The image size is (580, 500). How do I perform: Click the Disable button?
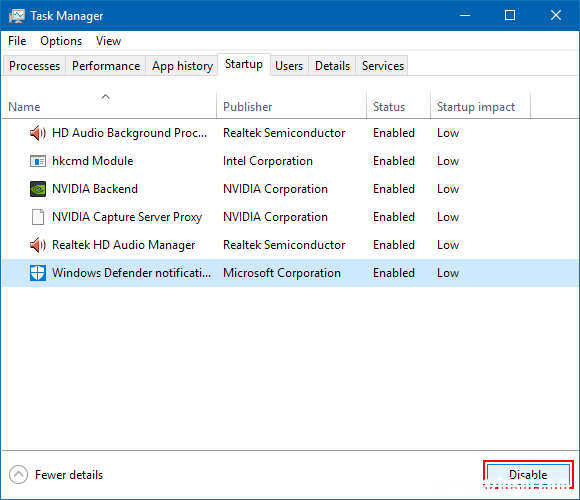pos(528,474)
